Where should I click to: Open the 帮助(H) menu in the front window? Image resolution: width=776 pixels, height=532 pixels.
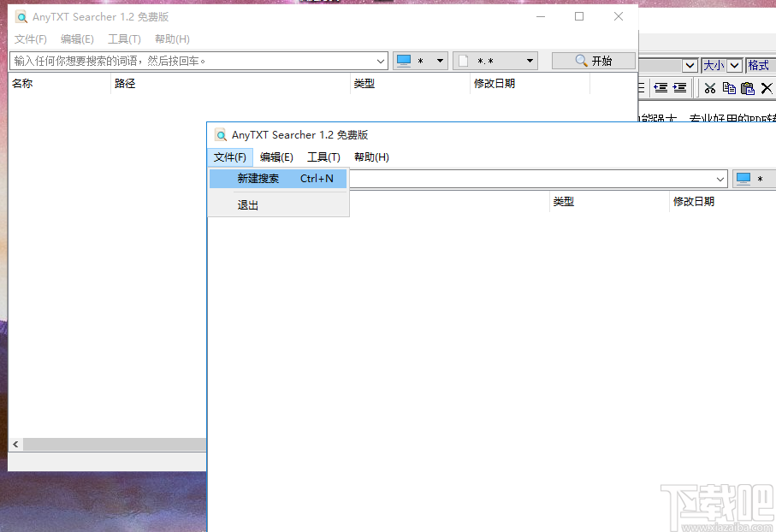coord(371,157)
